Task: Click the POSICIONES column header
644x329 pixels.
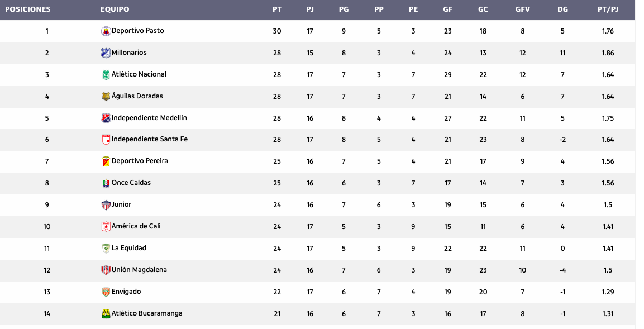Action: (x=27, y=9)
